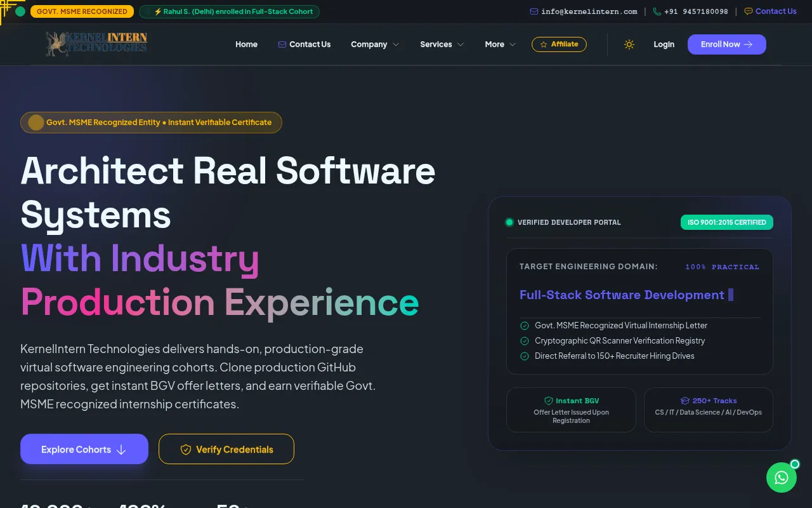Click the shield icon in Verify Credentials
This screenshot has height=508, width=812.
point(186,450)
